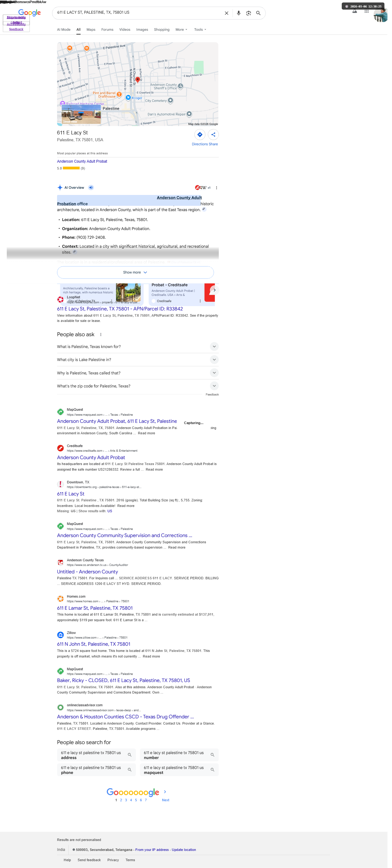The width and height of the screenshot is (392, 868).
Task: Click Kroger marker on the map
Action: [x=128, y=98]
